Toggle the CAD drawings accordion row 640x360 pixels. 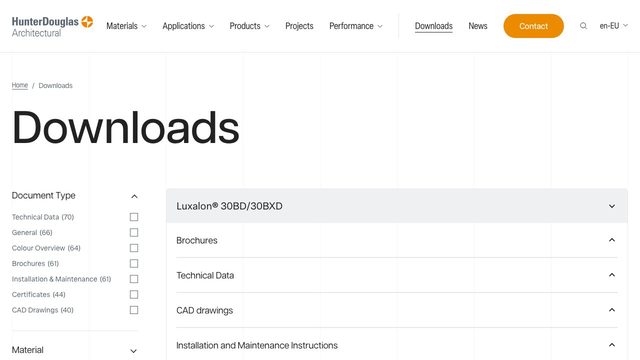pos(397,310)
